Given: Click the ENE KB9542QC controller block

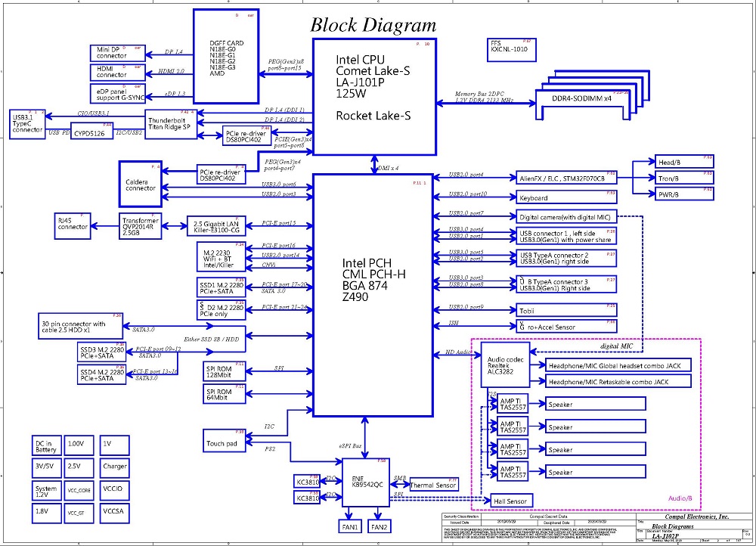Looking at the screenshot, I should pos(366,482).
